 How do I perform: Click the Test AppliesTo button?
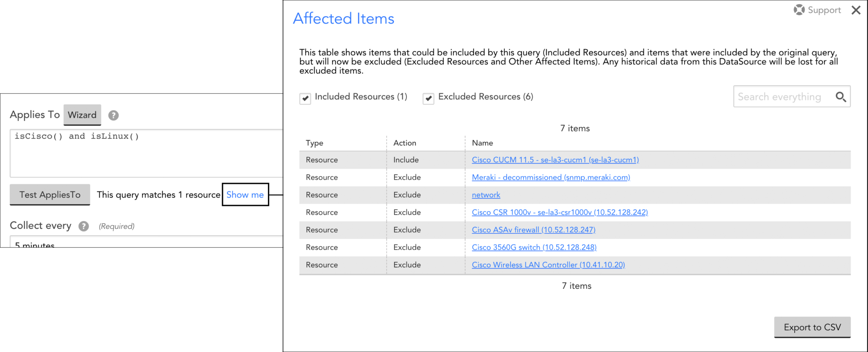(x=50, y=195)
